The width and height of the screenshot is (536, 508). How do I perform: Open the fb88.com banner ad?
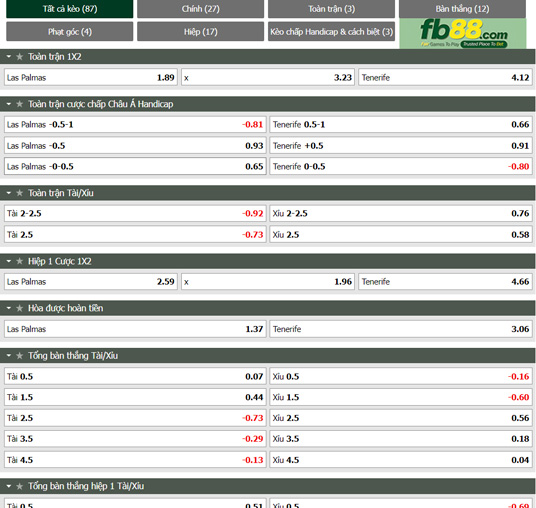463,34
